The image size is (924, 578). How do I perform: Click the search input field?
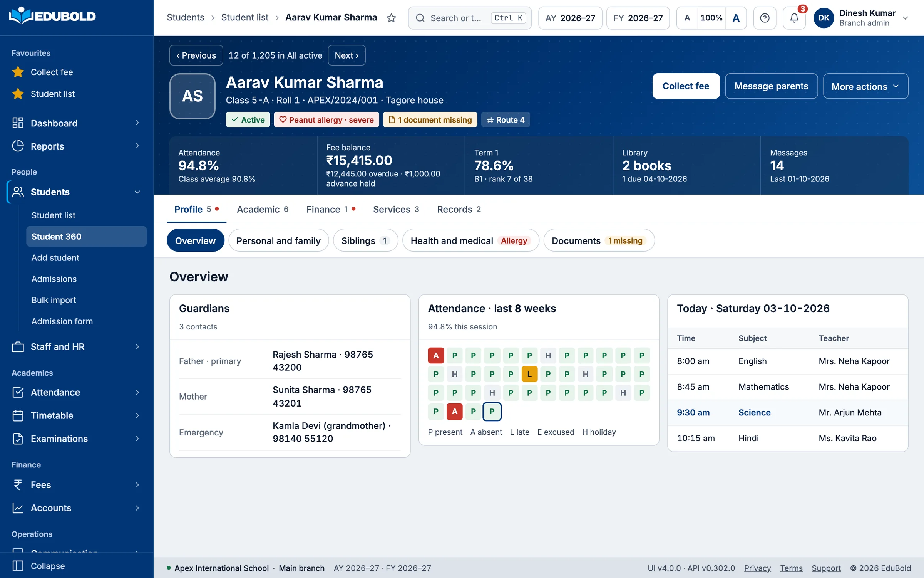470,18
